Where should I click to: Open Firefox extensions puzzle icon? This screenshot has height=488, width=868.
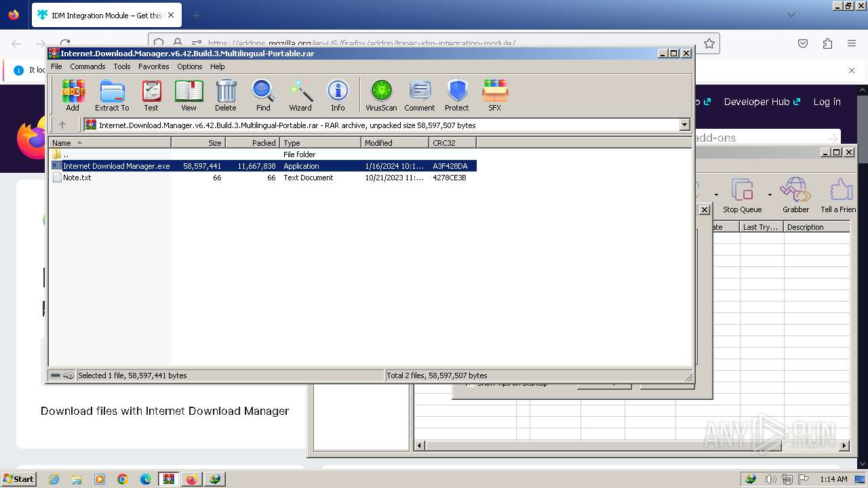point(827,43)
